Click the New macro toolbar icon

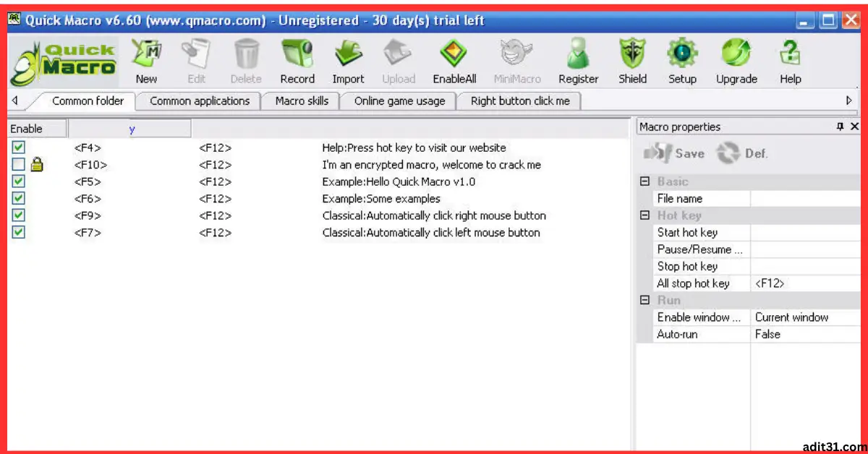146,55
